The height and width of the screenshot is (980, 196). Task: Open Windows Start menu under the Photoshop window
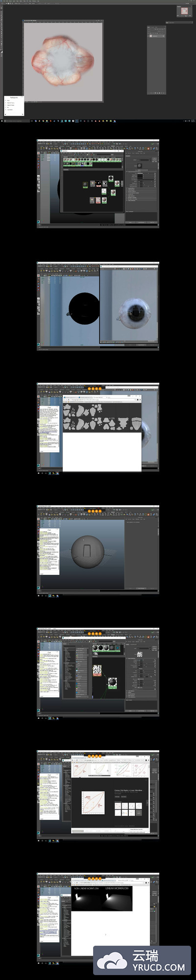click(1, 120)
